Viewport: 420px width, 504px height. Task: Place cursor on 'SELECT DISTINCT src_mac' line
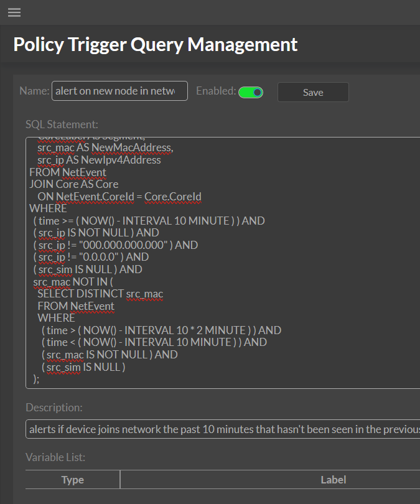tap(100, 294)
